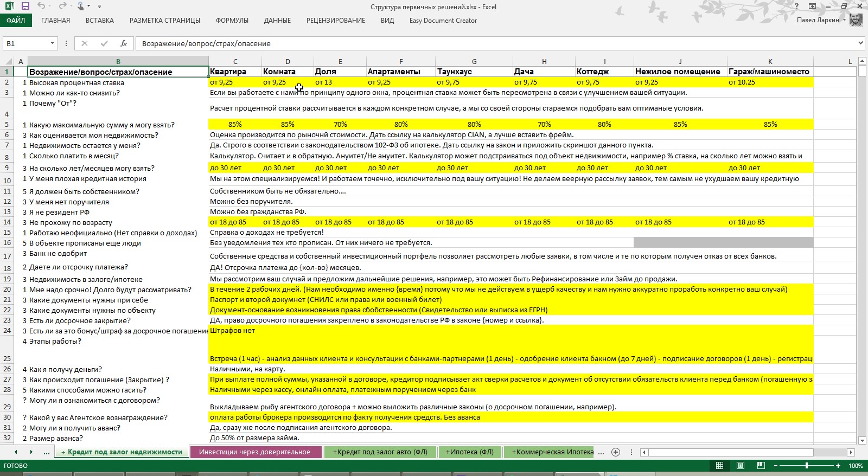Switch to Normal view in status bar
This screenshot has height=476, width=868.
pyautogui.click(x=719, y=466)
